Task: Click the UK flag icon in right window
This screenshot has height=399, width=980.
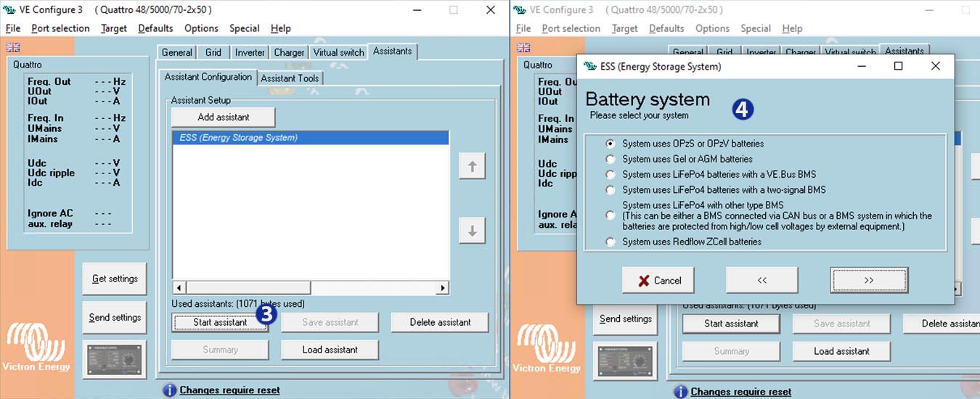Action: (x=523, y=48)
